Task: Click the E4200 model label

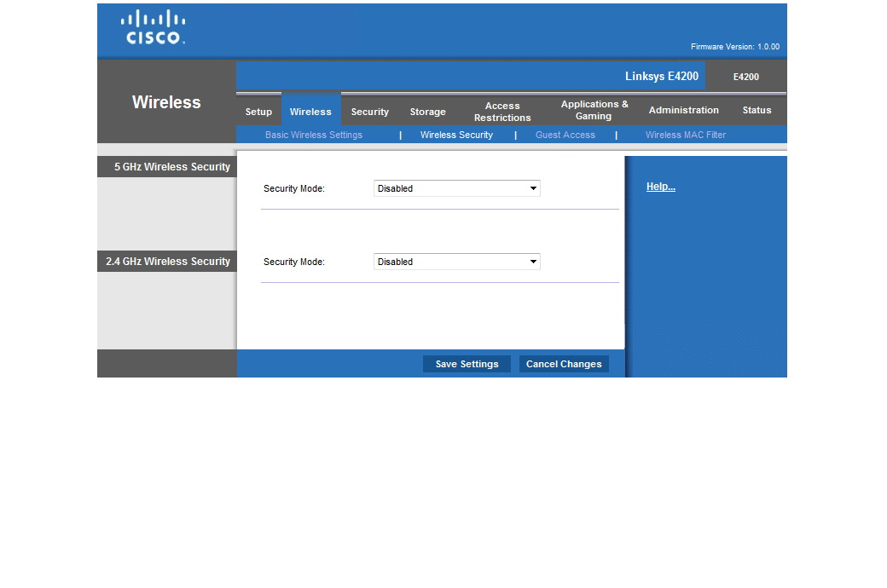Action: point(745,77)
